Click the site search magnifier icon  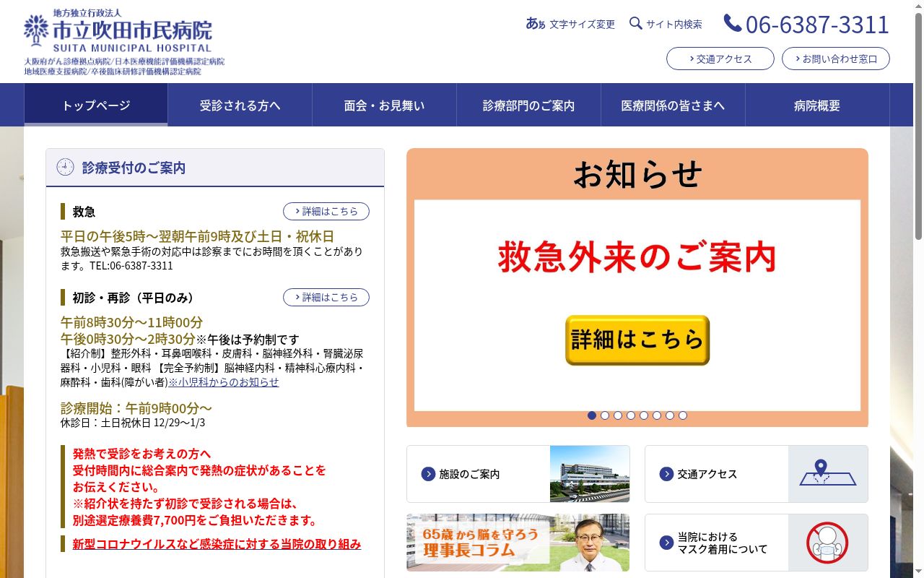coord(635,23)
